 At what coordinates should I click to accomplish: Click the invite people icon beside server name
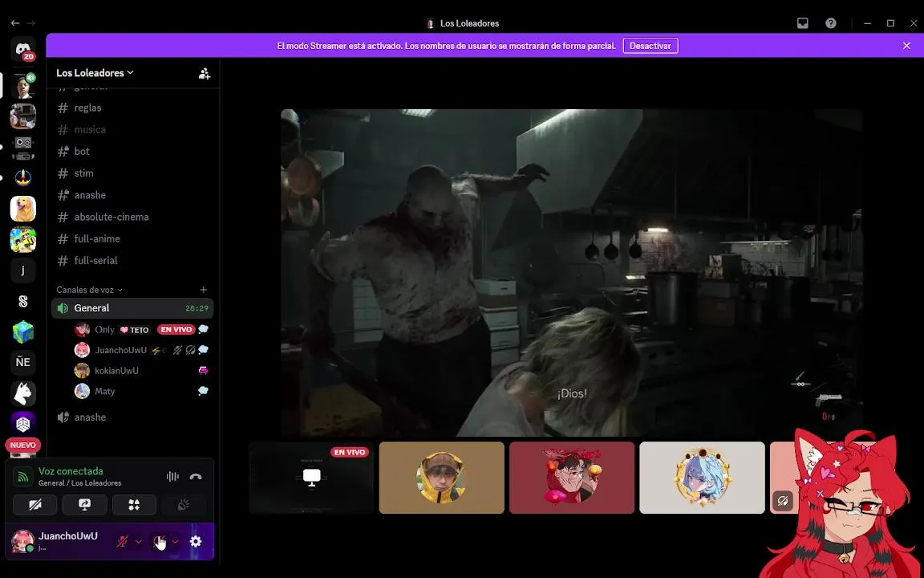point(205,73)
